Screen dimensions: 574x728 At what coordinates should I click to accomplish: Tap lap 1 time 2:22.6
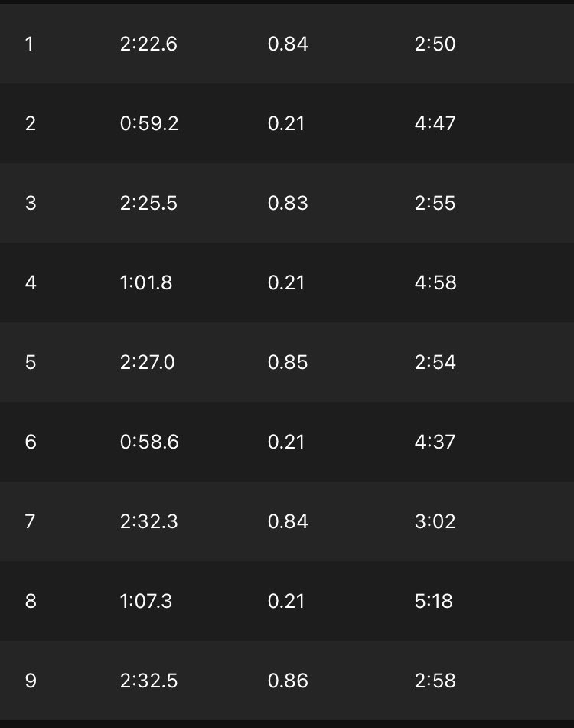[148, 44]
